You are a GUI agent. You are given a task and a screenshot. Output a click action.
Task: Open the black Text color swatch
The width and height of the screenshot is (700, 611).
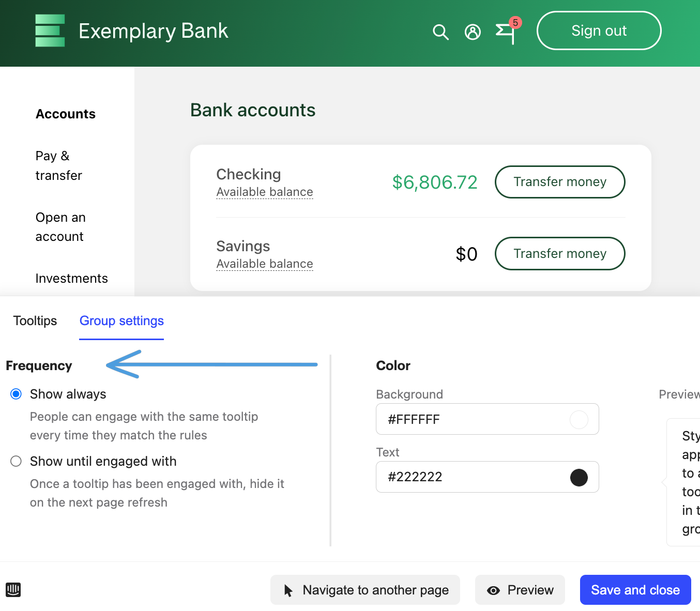click(x=579, y=477)
